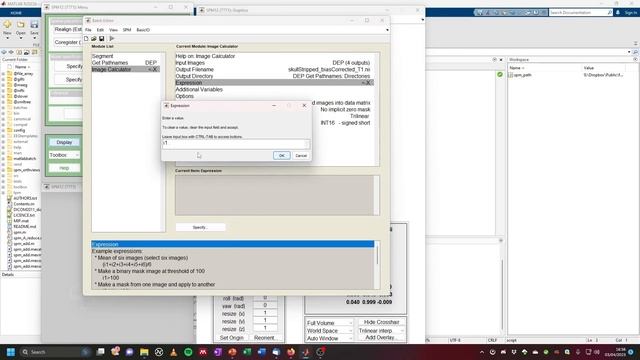Click OK in the Expression dialog

tap(282, 156)
